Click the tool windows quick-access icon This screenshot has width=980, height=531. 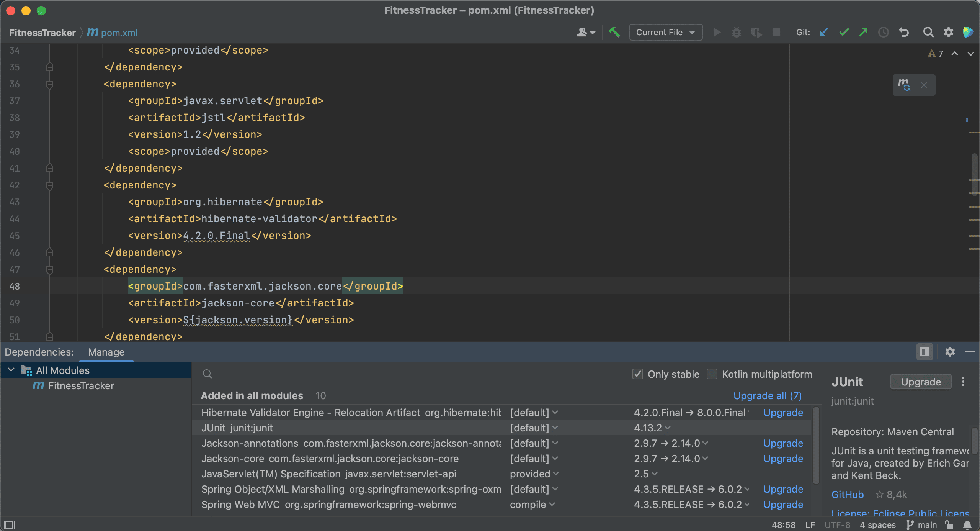9,524
